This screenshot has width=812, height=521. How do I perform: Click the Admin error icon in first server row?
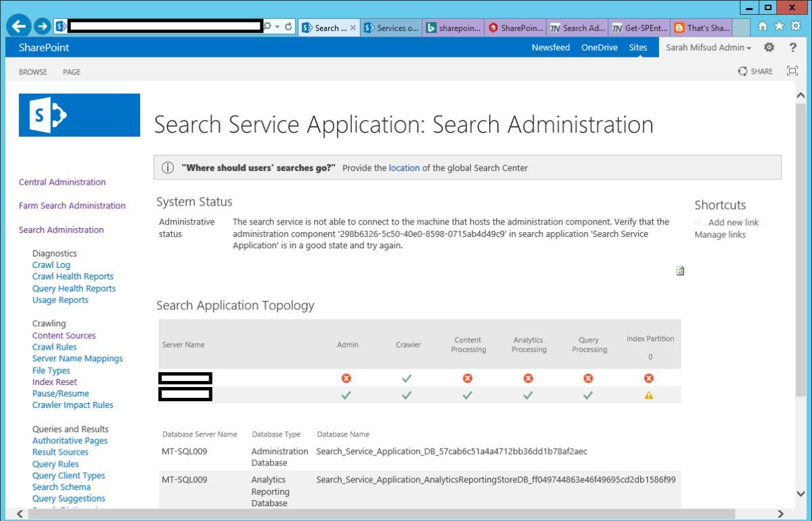point(346,378)
